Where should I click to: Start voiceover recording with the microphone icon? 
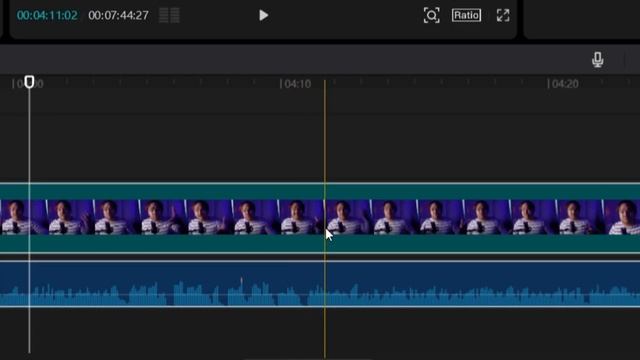click(x=598, y=60)
